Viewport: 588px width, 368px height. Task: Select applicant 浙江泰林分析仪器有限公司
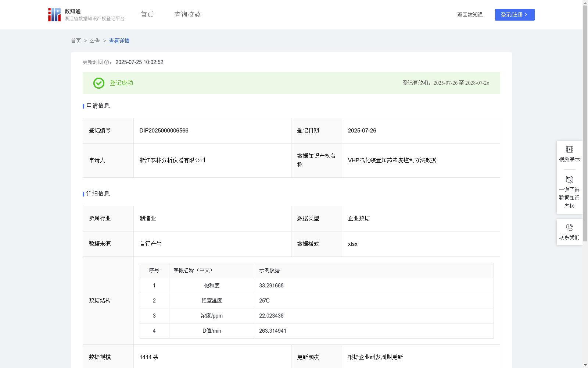(x=172, y=160)
